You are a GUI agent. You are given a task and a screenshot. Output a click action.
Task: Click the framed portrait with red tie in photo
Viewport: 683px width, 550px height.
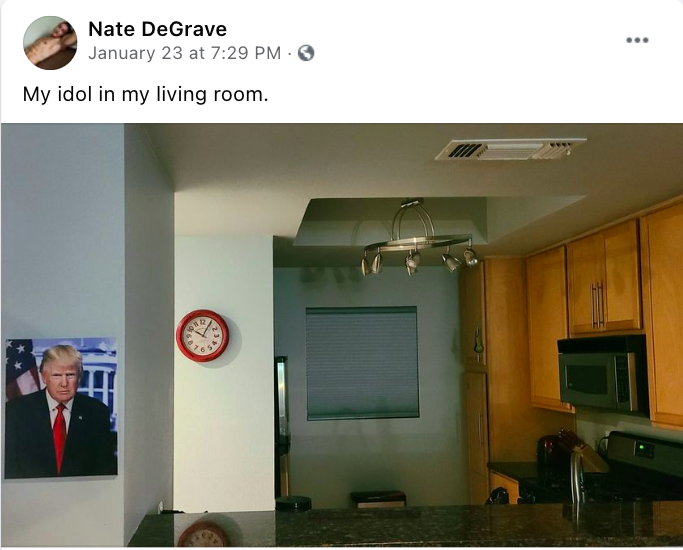click(61, 408)
